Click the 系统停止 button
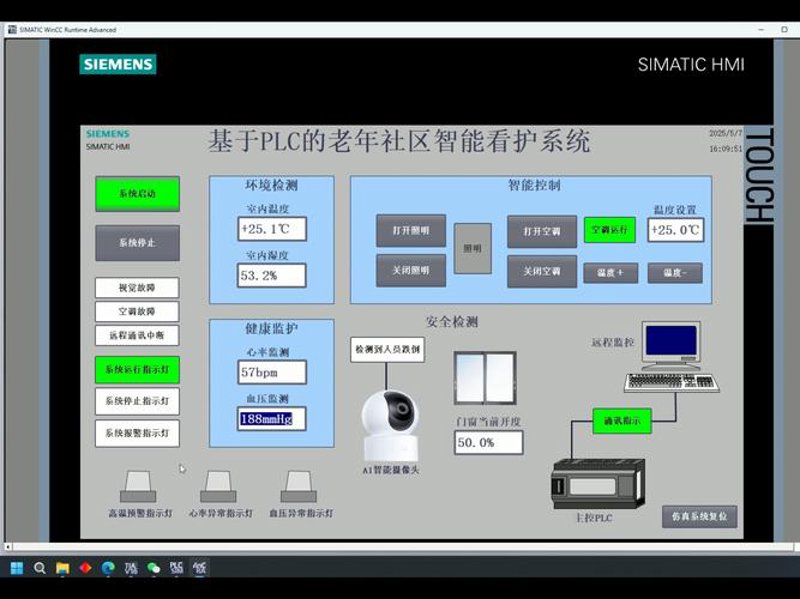This screenshot has width=800, height=599. point(137,243)
